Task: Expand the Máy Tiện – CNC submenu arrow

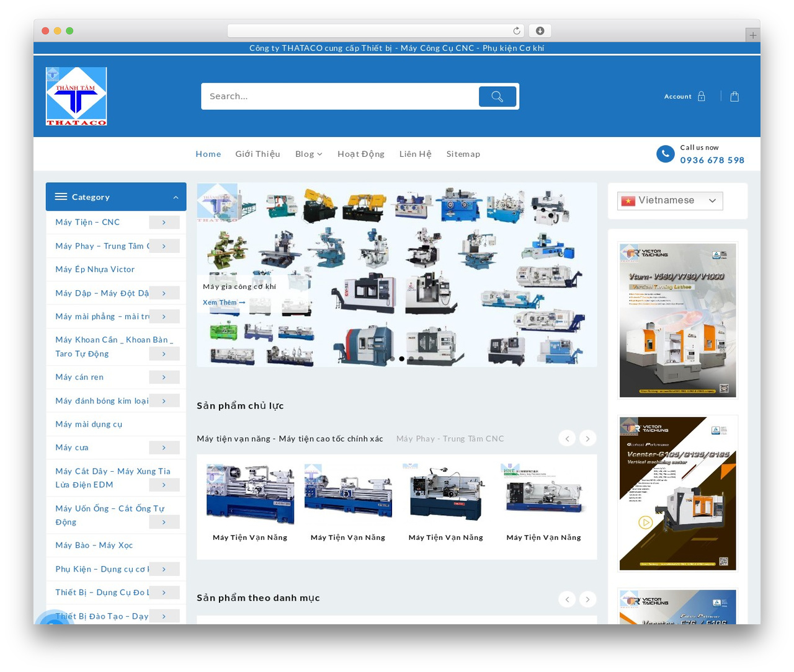Action: pos(164,222)
